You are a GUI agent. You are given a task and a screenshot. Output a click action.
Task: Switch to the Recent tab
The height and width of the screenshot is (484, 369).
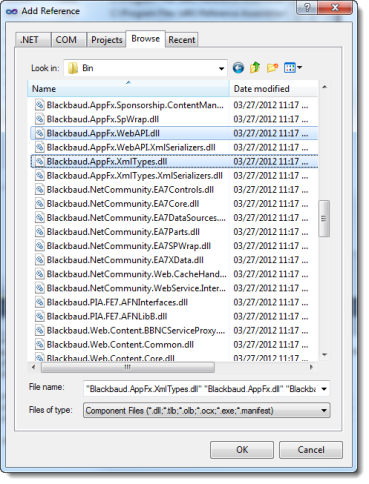tap(181, 40)
